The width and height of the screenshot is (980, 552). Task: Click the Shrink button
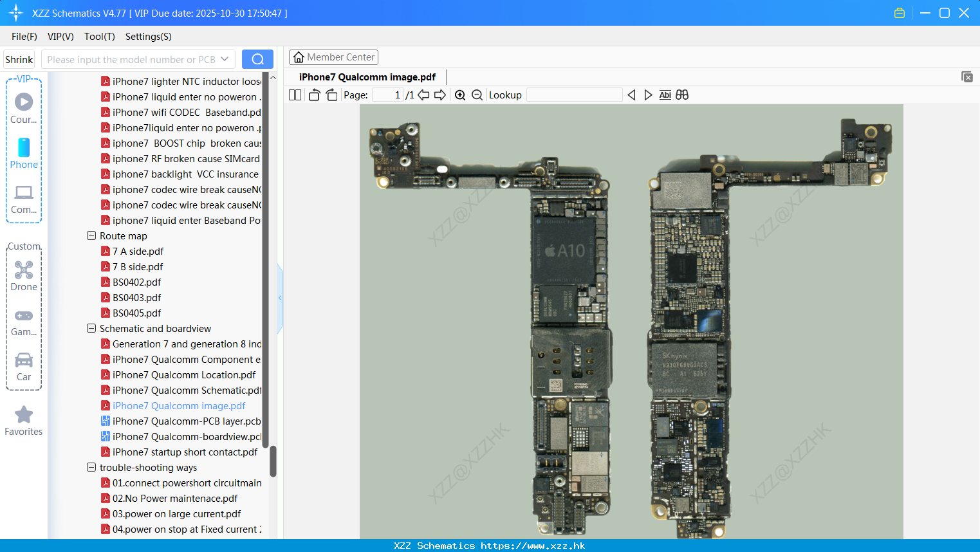coord(19,59)
